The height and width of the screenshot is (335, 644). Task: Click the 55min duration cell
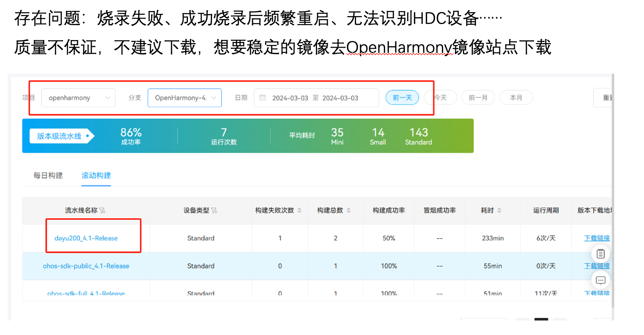coord(493,266)
